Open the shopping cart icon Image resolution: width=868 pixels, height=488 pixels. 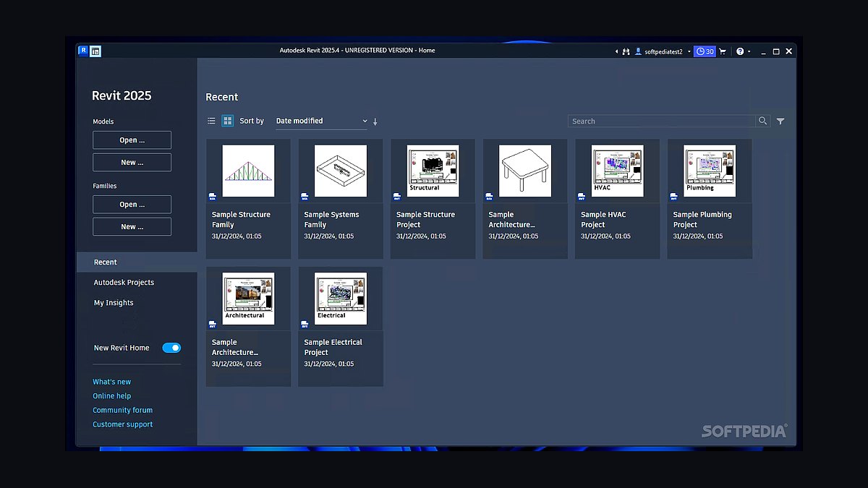pos(723,52)
